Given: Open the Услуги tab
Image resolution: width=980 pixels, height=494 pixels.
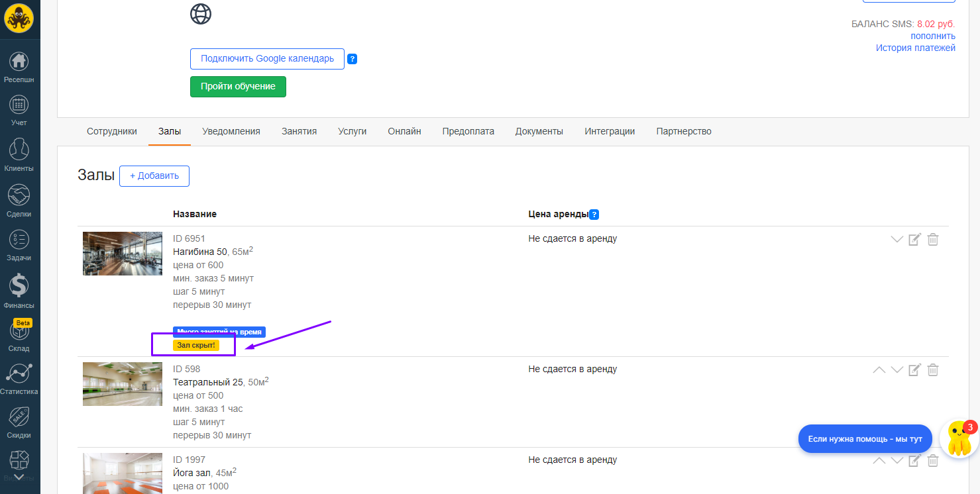Looking at the screenshot, I should [x=352, y=131].
